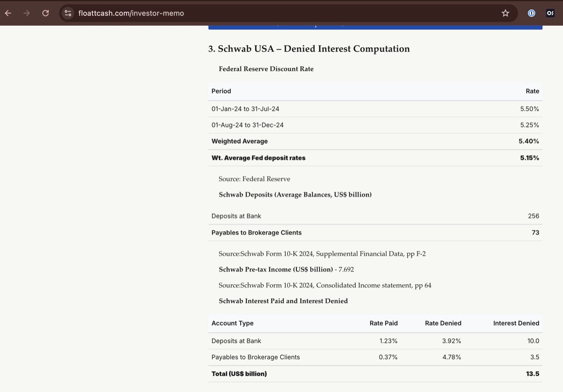Go forward using the forward arrow
Image resolution: width=563 pixels, height=392 pixels.
pos(27,13)
